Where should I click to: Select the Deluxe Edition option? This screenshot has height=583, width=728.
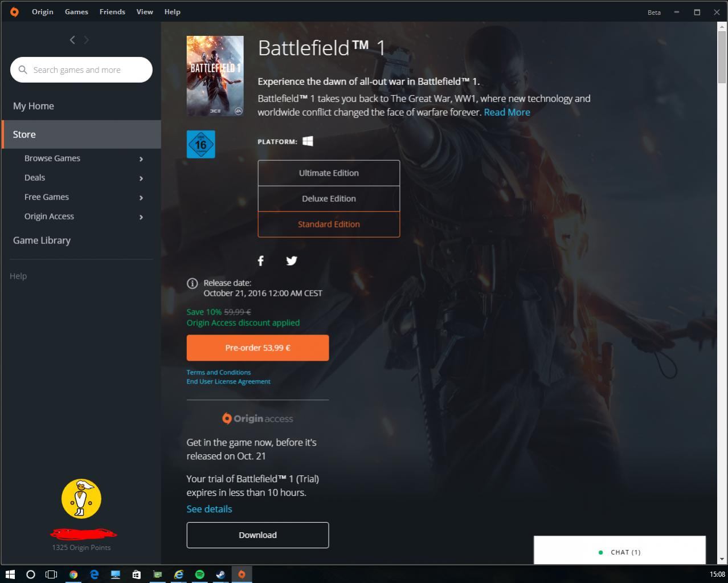point(329,198)
